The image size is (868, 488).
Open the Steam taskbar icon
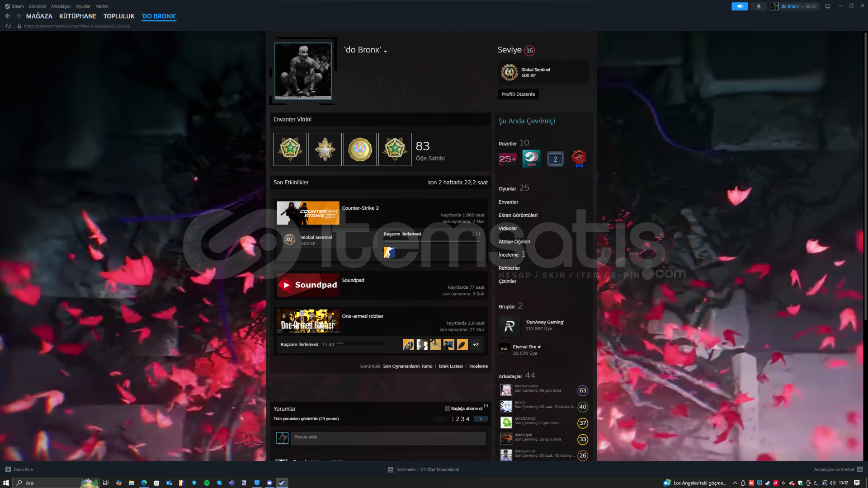(x=282, y=483)
